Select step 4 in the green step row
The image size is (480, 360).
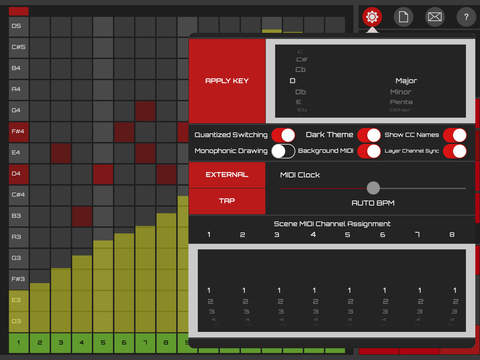82,343
